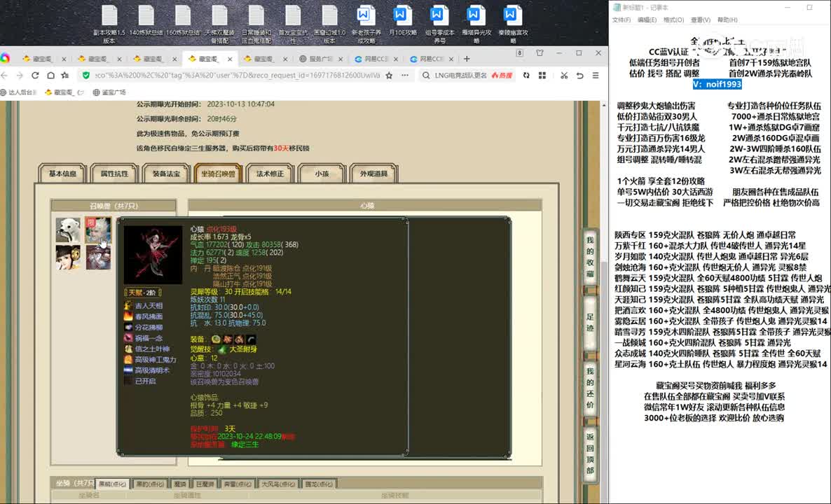Select the 踏龙(点化) mount tab
831x504 pixels.
(x=319, y=484)
